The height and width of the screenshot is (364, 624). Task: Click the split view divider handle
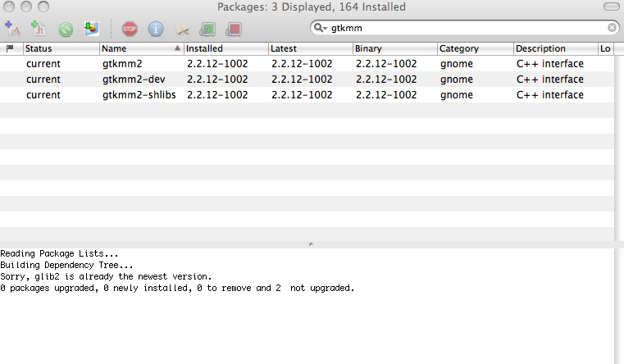(310, 244)
